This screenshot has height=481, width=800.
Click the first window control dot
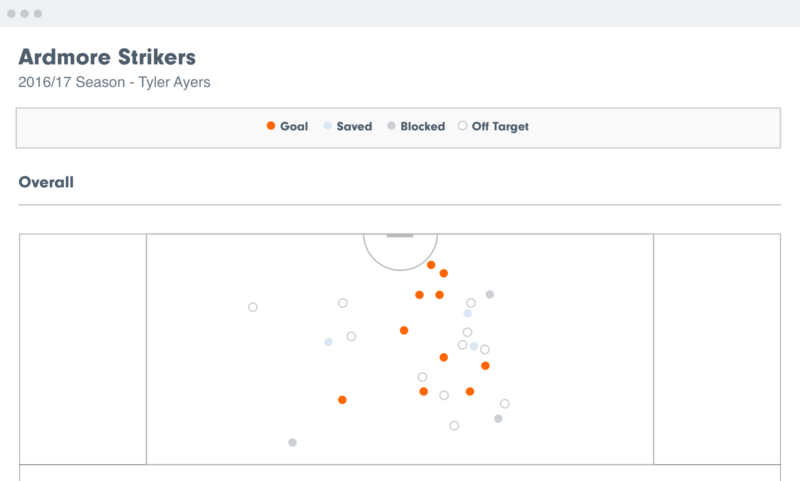pos(11,13)
